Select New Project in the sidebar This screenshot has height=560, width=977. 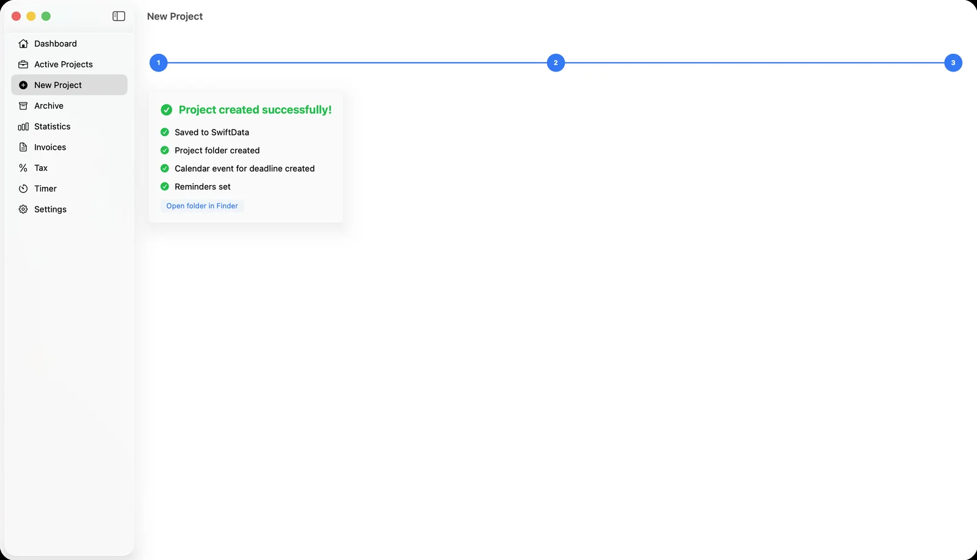coord(69,85)
